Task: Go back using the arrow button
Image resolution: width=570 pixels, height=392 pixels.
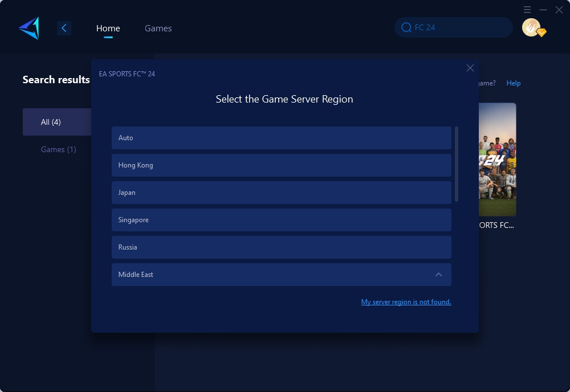Action: (x=64, y=28)
